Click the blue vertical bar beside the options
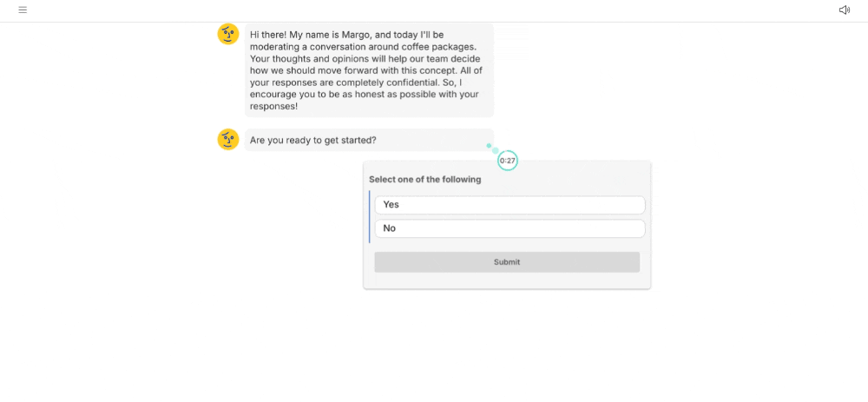This screenshot has height=402, width=868. (370, 216)
